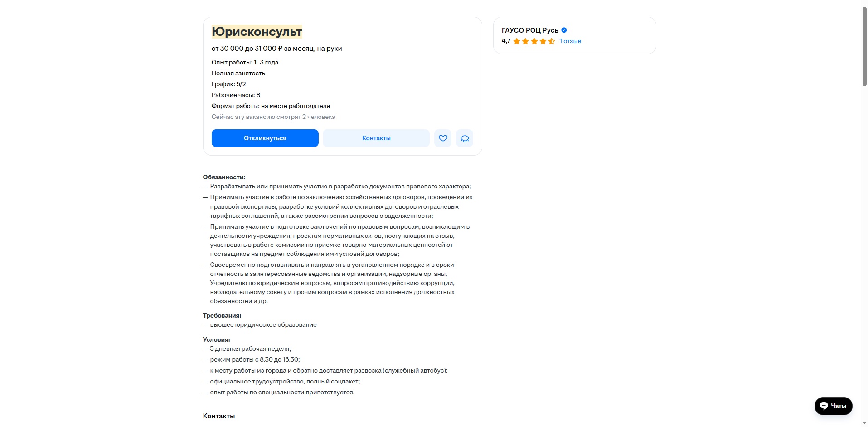Click the Откликнуться button

coord(265,138)
